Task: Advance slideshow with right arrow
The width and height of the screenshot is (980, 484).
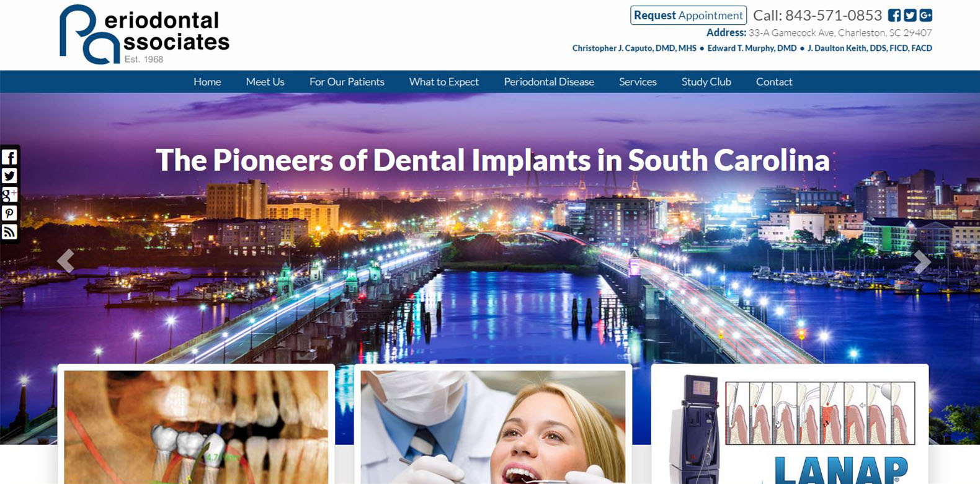Action: pos(922,261)
